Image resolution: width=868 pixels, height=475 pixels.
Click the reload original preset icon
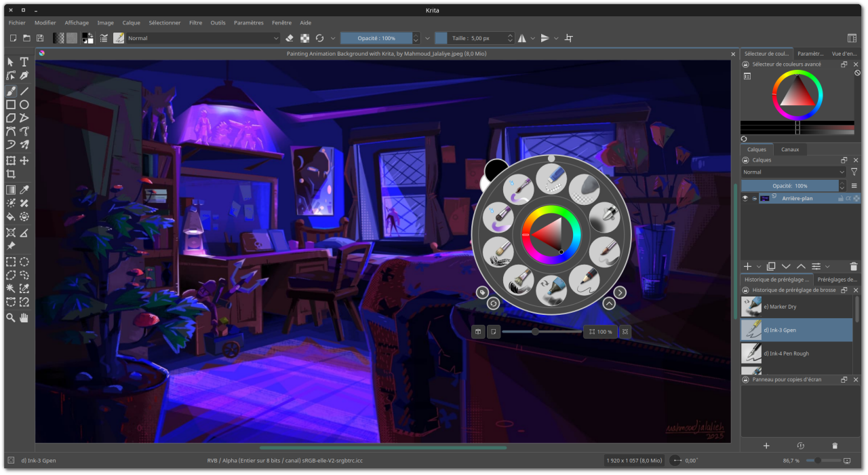[x=319, y=38]
